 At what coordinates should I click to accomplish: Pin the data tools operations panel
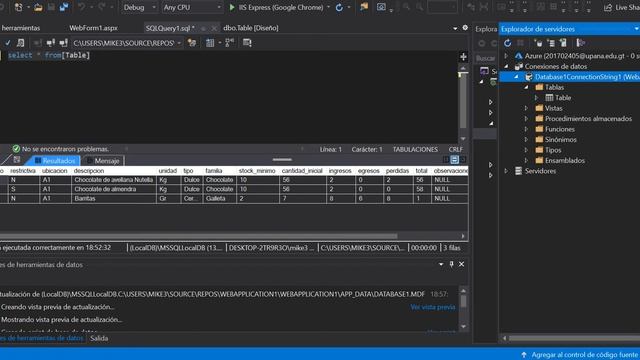pos(451,264)
